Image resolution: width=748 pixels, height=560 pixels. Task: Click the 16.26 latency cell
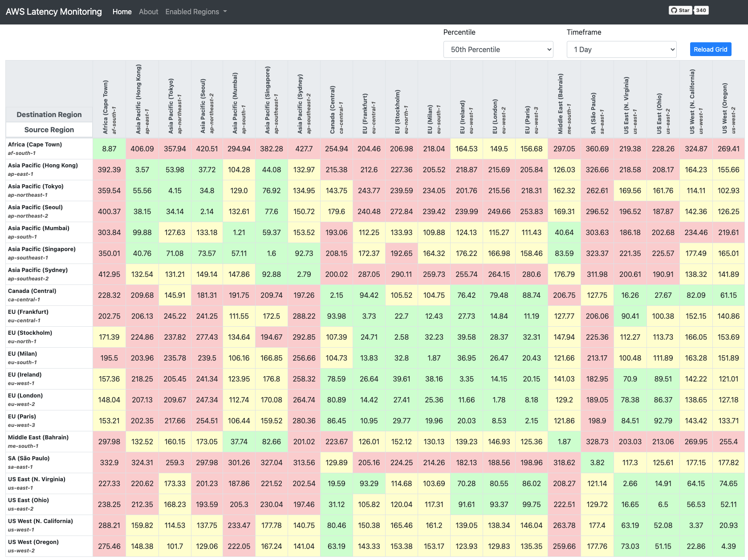point(630,295)
